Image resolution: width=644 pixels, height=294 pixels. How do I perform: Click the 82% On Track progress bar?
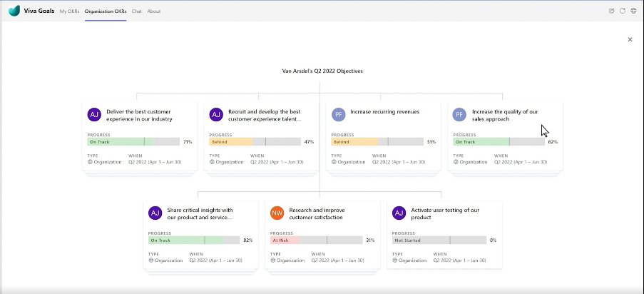[x=194, y=240]
